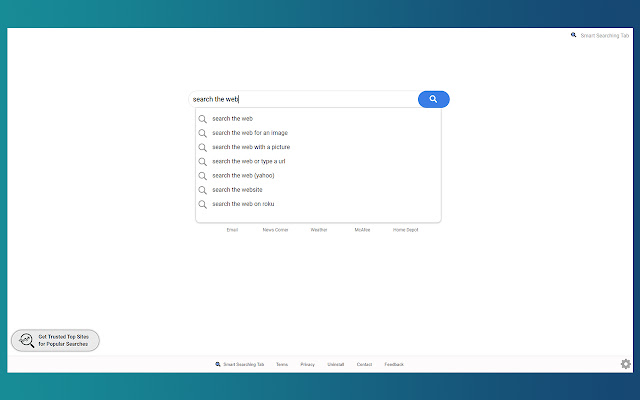Select suggestion 'search the web'
Image resolution: width=640 pixels, height=400 pixels.
(x=318, y=119)
